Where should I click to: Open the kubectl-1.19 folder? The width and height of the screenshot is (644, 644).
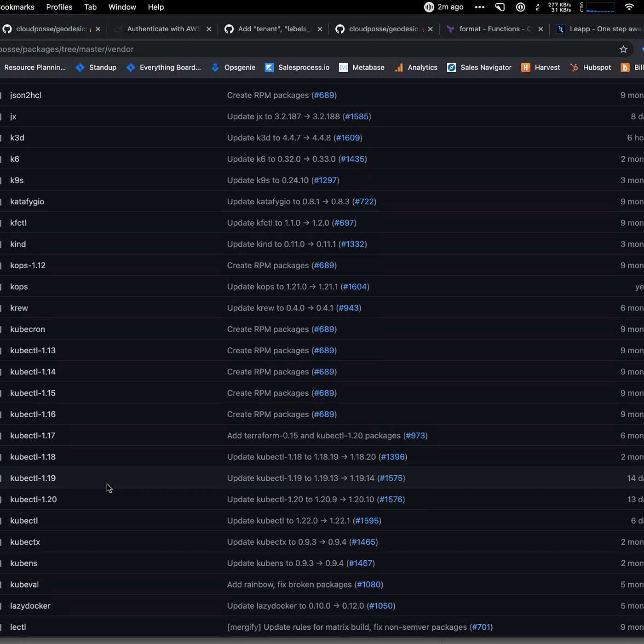(33, 478)
